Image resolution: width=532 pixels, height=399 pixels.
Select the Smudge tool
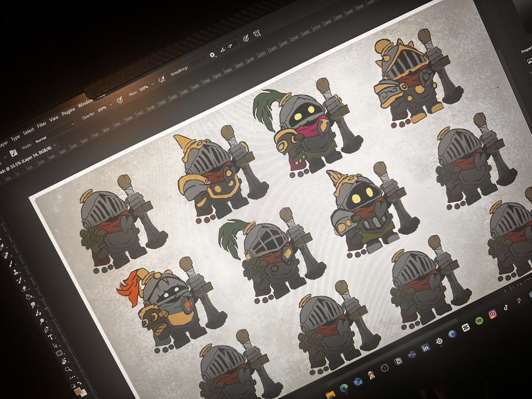(x=33, y=305)
